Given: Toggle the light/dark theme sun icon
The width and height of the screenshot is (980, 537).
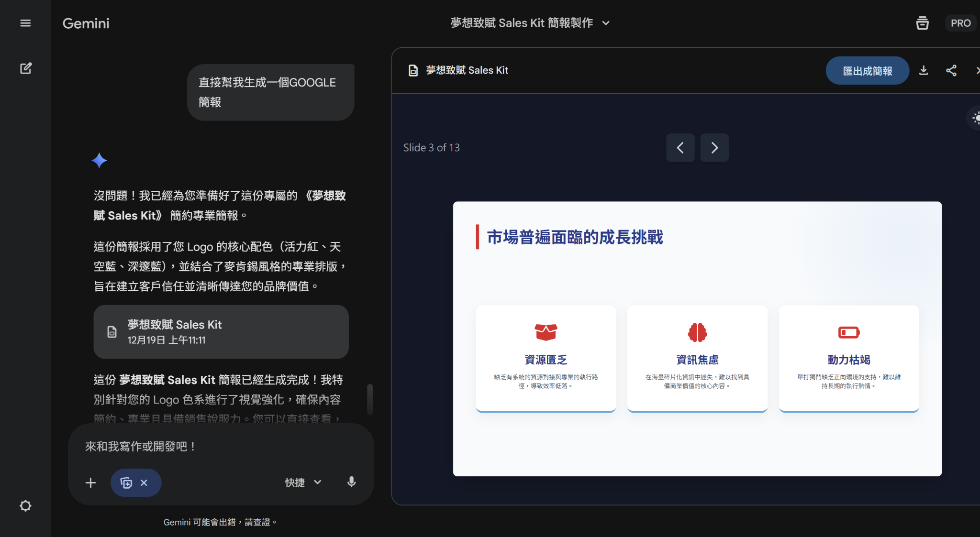Looking at the screenshot, I should [976, 118].
